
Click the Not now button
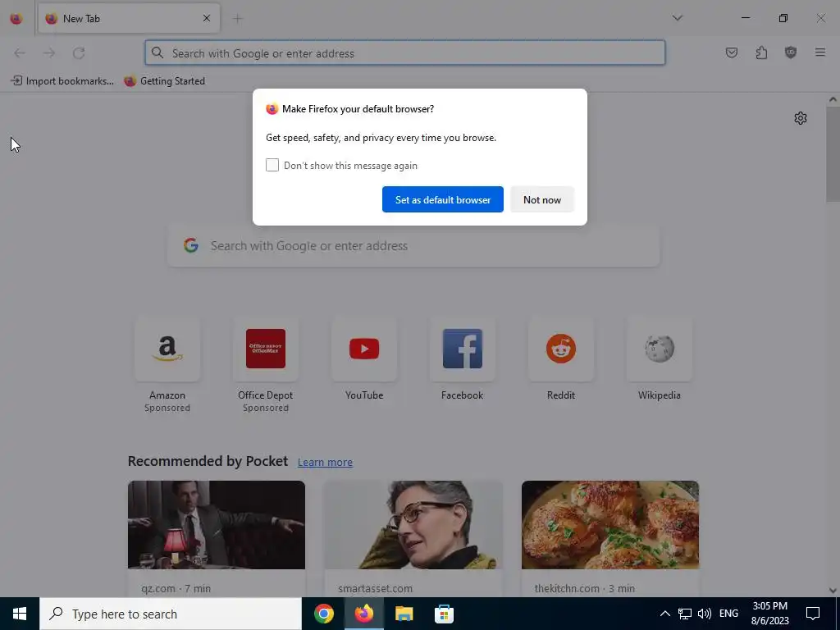click(542, 199)
